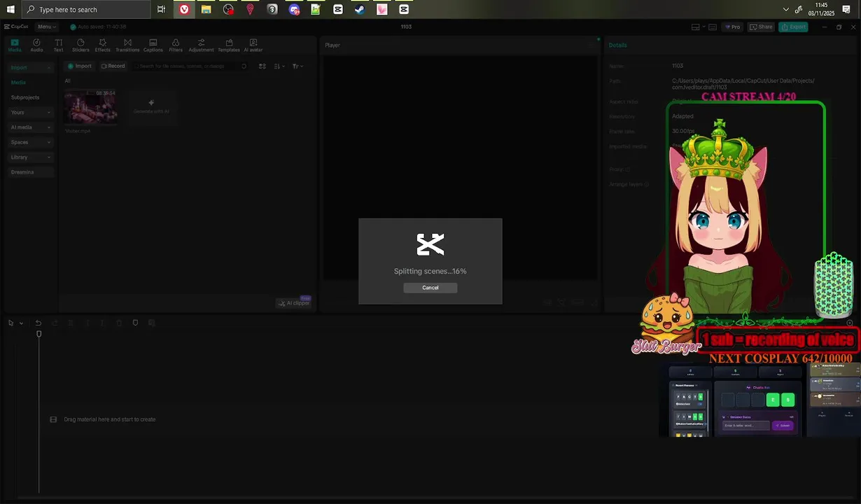Click the timeline split icon
This screenshot has height=504, width=861.
(x=71, y=323)
